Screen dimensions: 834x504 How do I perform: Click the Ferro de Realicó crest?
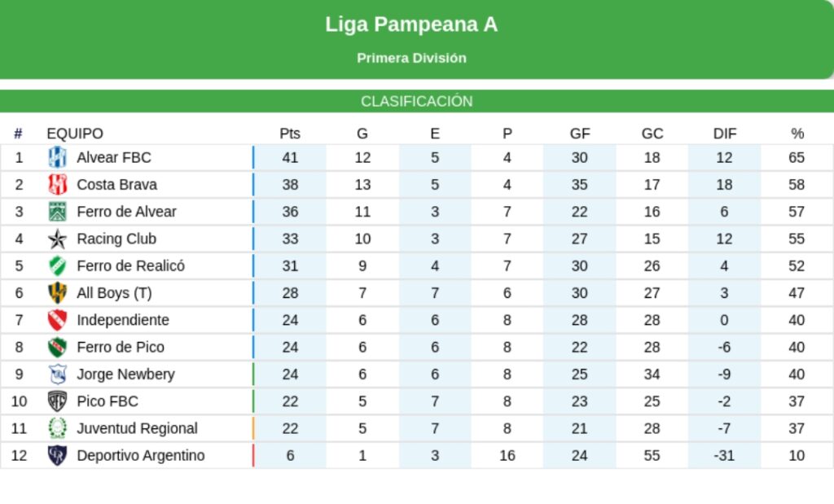58,265
